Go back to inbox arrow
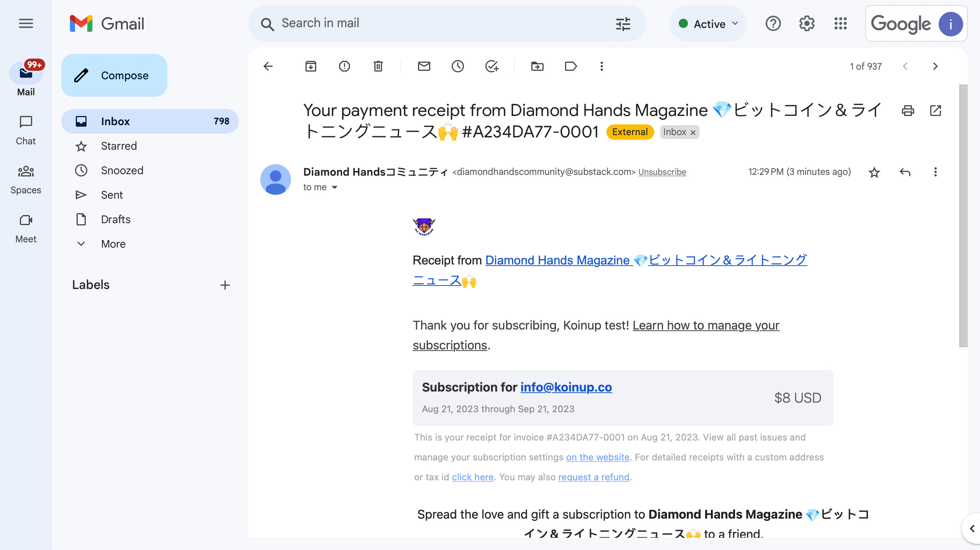Screen dimensions: 980x550 [x=268, y=66]
